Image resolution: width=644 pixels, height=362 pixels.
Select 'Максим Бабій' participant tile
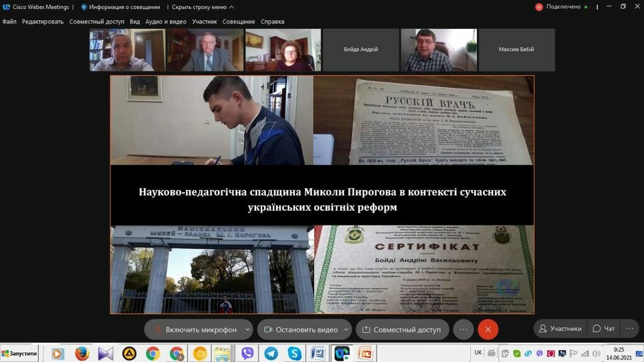coord(516,50)
